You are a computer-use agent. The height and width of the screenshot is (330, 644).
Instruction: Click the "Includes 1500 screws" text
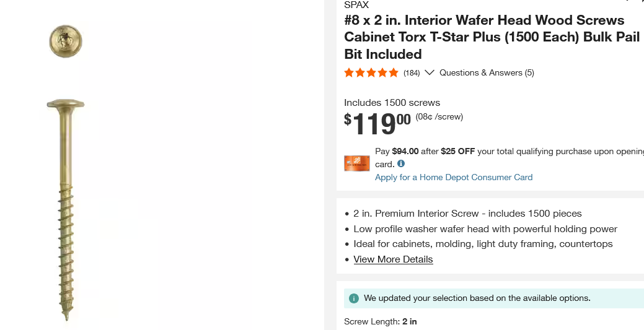392,103
